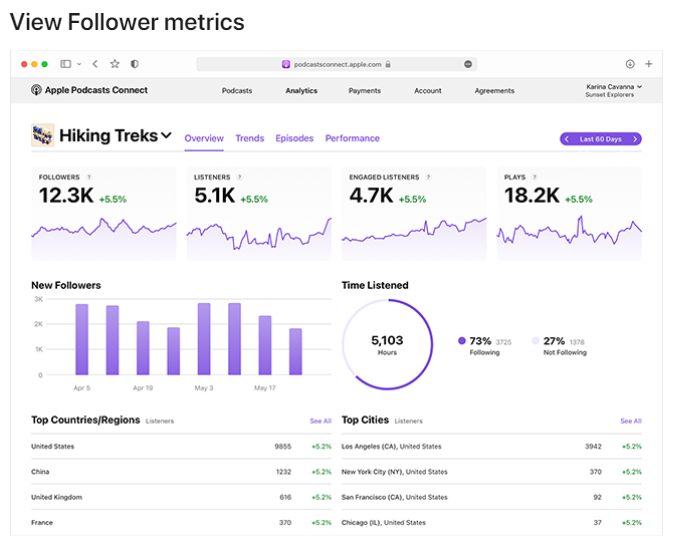Open the Podcasts menu item
674x549 pixels.
(237, 91)
